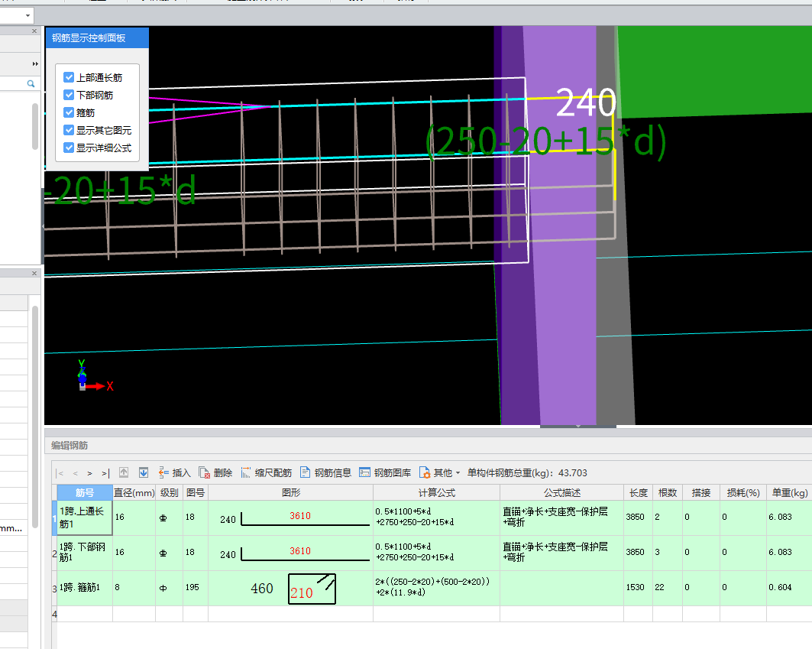The width and height of the screenshot is (812, 649).
Task: Click shape figure of 下部钢筋 row
Action: 290,553
